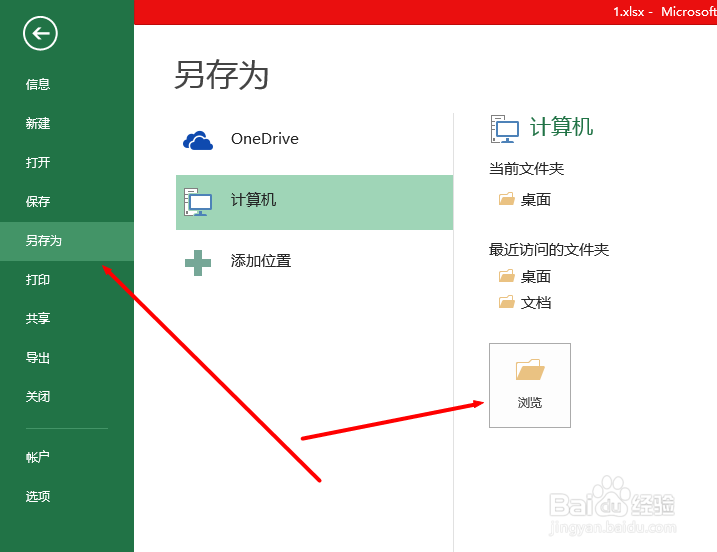Open 帐户 in the sidebar
The image size is (717, 552).
click(38, 457)
